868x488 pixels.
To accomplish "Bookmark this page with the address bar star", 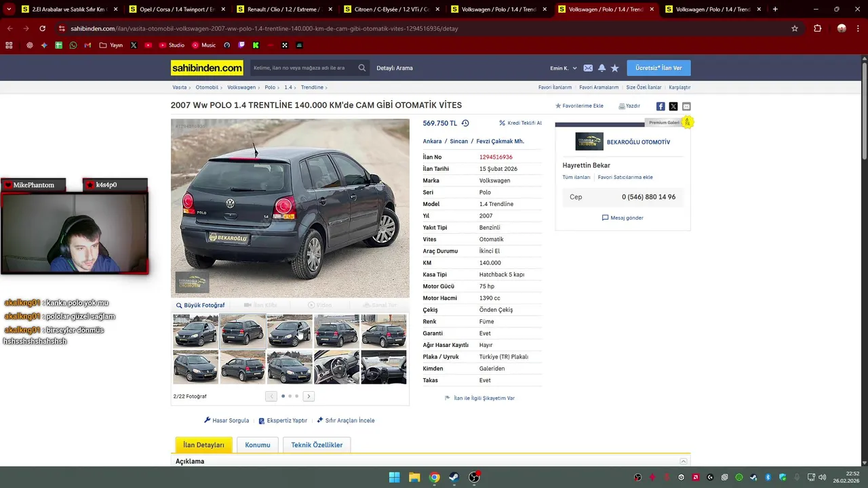I will point(795,28).
